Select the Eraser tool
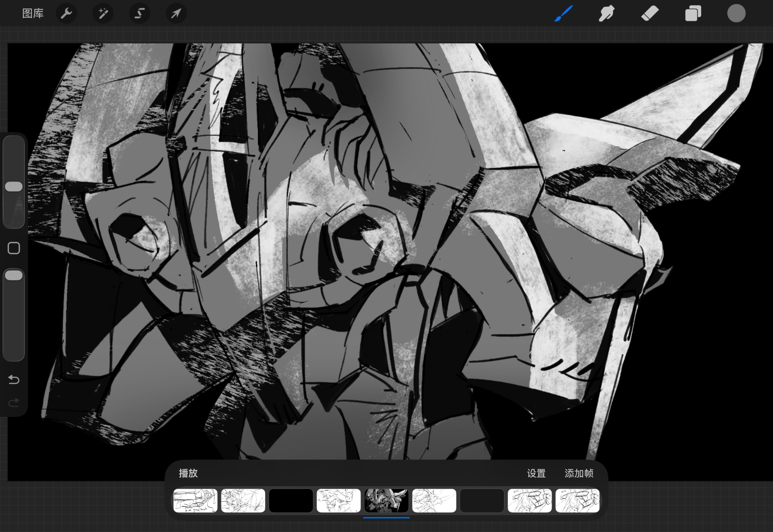 click(650, 14)
